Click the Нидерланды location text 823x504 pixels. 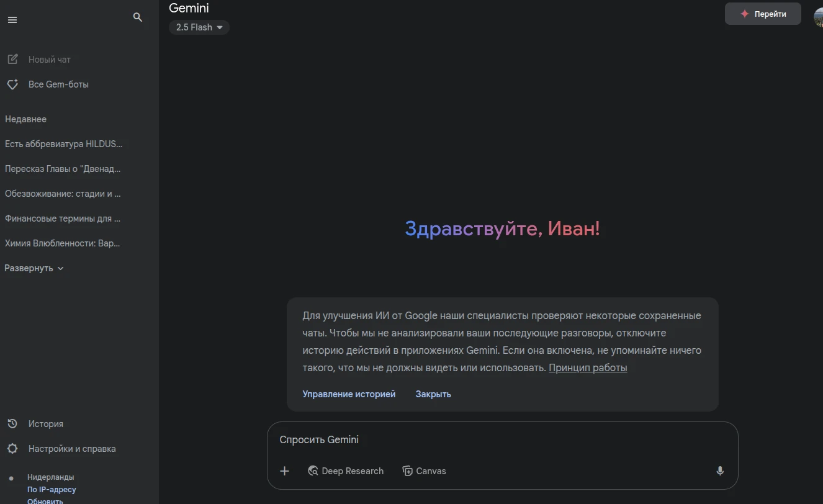[x=50, y=477]
